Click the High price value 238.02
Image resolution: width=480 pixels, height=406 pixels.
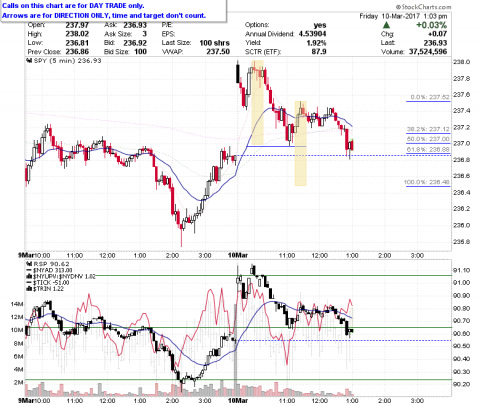click(77, 34)
